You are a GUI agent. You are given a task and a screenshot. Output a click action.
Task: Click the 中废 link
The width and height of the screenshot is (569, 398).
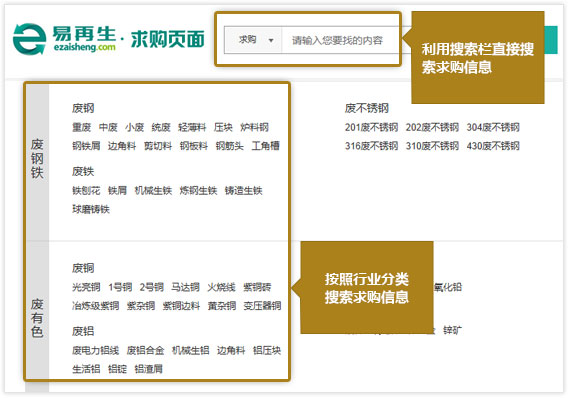click(x=108, y=127)
